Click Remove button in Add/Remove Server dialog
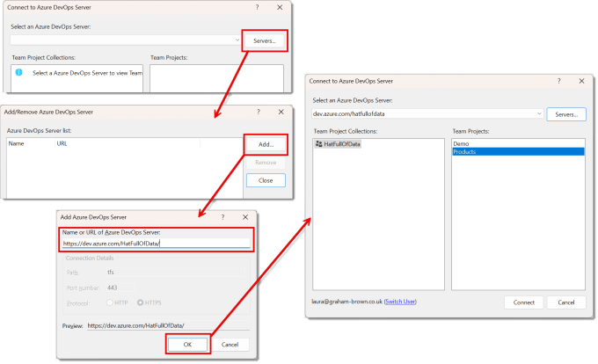The height and width of the screenshot is (364, 598). click(266, 163)
